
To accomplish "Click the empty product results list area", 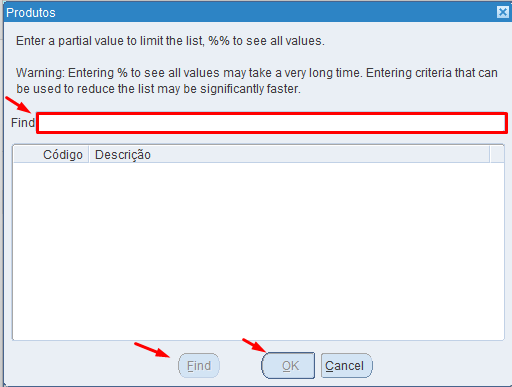I will pyautogui.click(x=258, y=251).
